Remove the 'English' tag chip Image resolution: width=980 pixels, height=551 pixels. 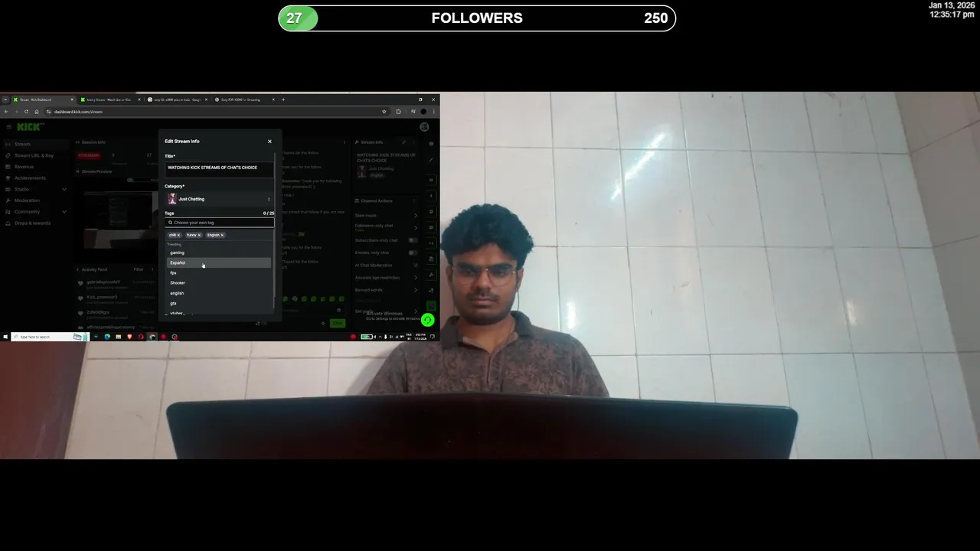click(x=222, y=235)
